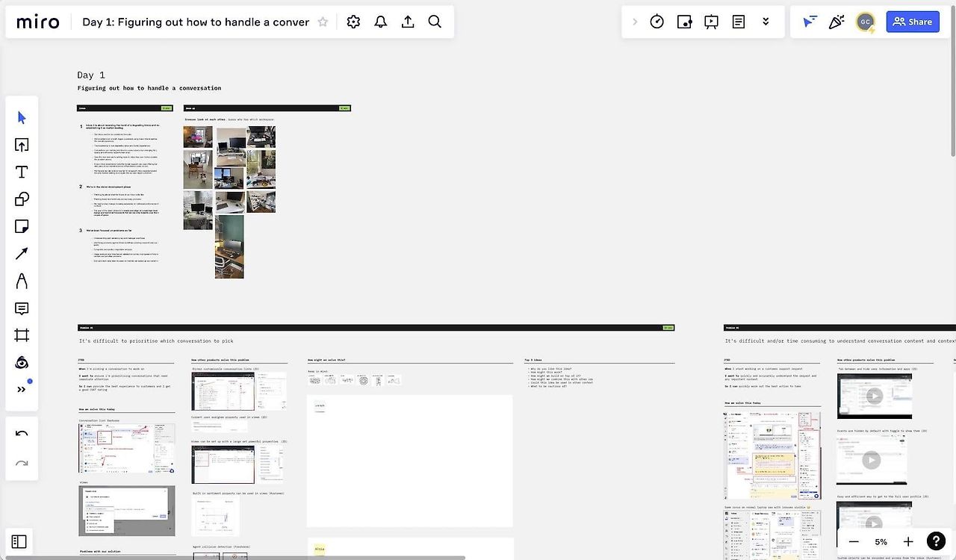
Task: Toggle collaborators' cursors visibility
Action: [810, 22]
